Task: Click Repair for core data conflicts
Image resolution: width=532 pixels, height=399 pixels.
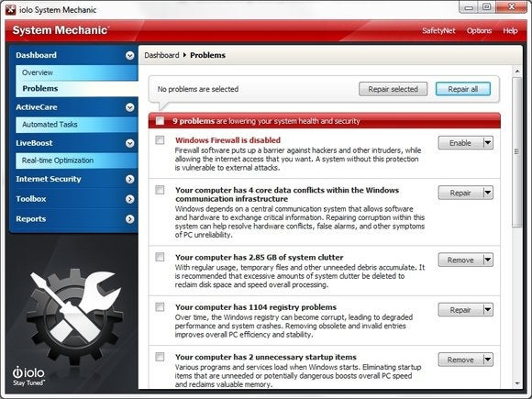Action: [460, 193]
